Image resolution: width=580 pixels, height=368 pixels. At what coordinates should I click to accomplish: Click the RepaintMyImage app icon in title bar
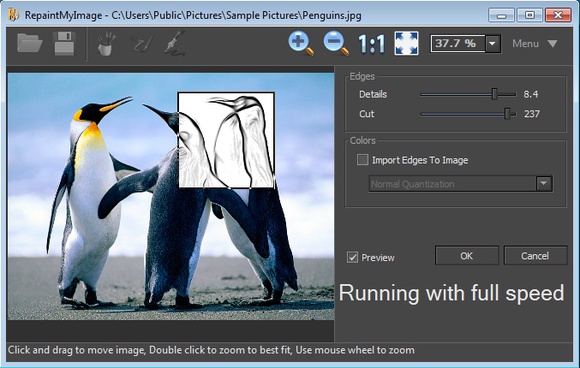pos(13,15)
